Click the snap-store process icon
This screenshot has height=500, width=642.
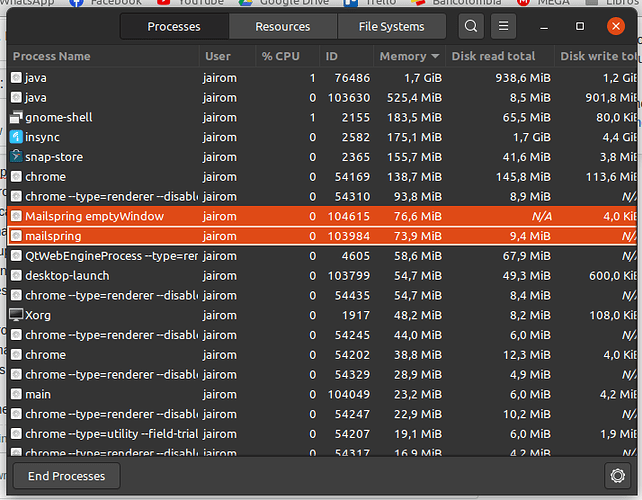16,157
